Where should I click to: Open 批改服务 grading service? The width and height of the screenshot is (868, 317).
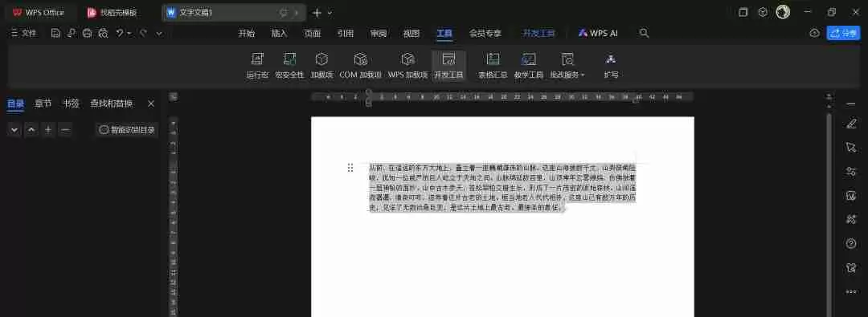pyautogui.click(x=567, y=66)
